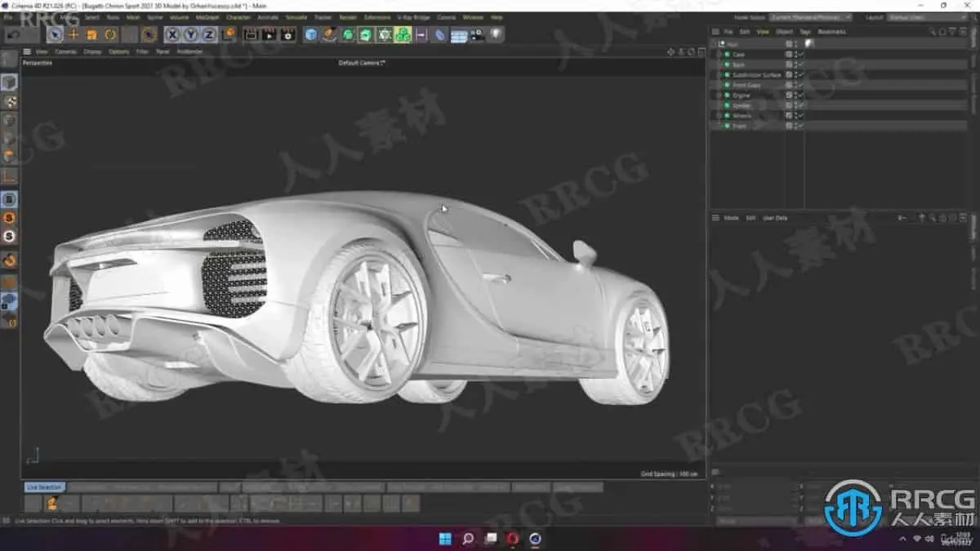This screenshot has width=980, height=551.
Task: Add a Cube primitive object
Action: [x=311, y=34]
